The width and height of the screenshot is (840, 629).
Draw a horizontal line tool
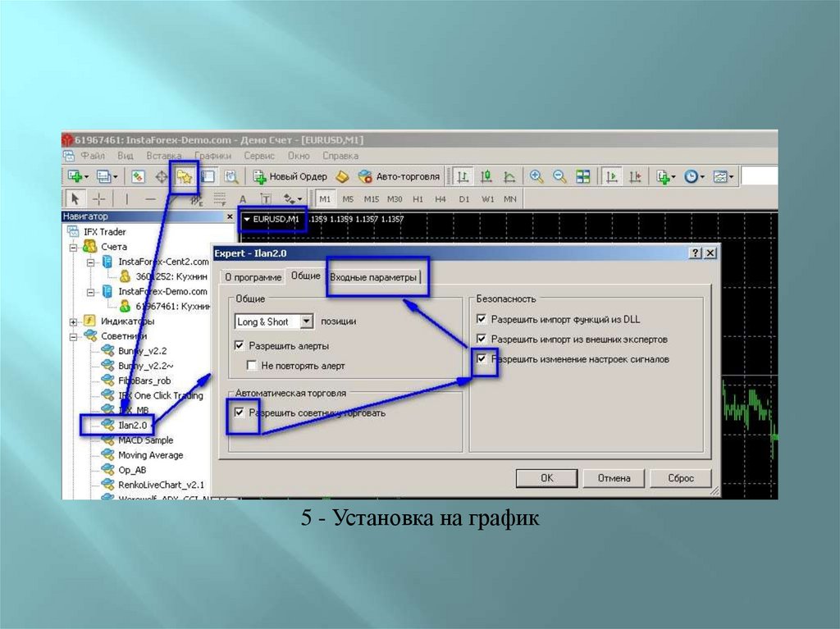point(151,199)
